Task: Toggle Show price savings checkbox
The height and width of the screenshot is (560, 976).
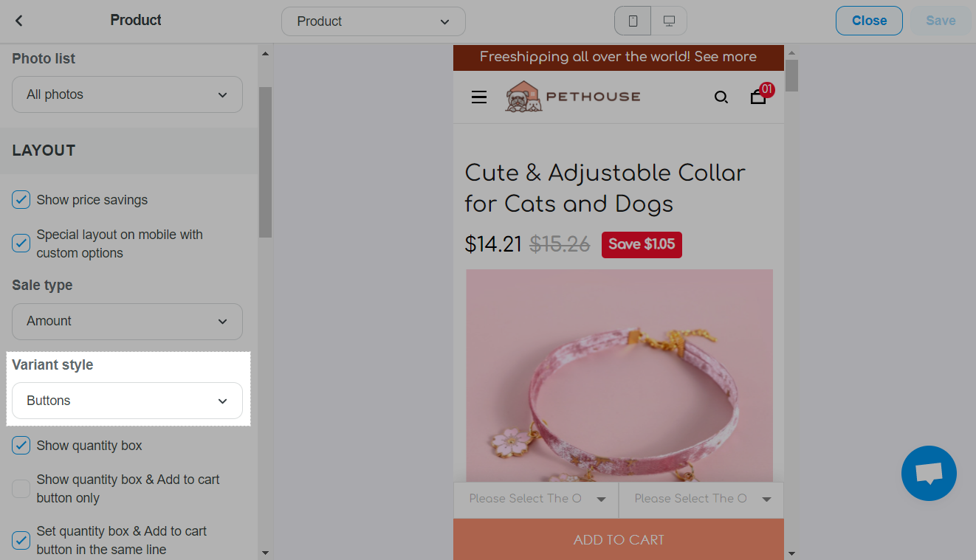Action: [x=21, y=200]
